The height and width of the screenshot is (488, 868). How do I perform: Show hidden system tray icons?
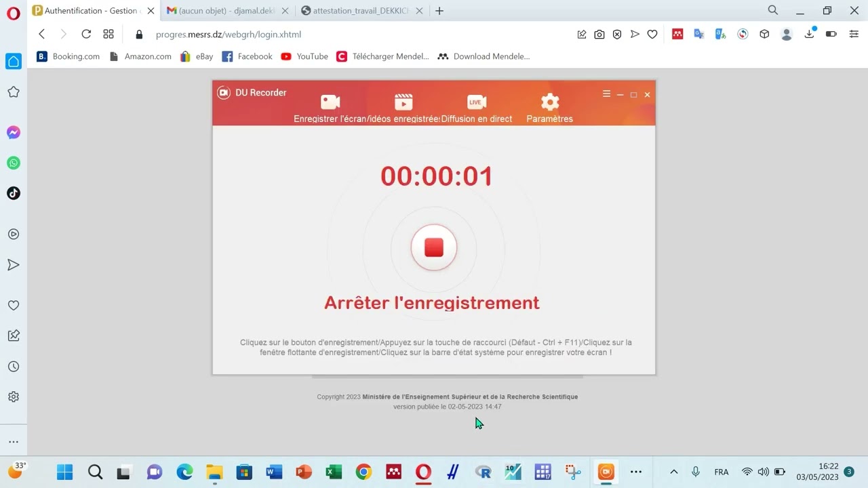pos(673,472)
